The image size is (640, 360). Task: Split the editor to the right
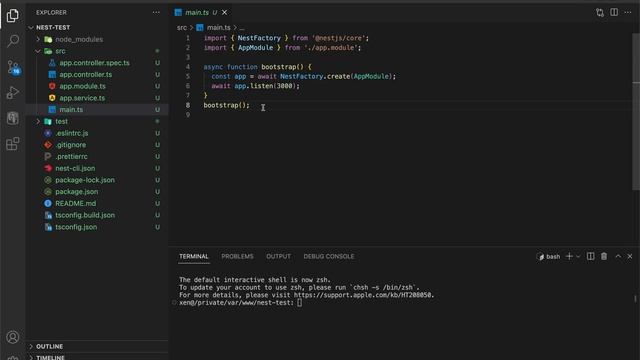click(x=614, y=12)
